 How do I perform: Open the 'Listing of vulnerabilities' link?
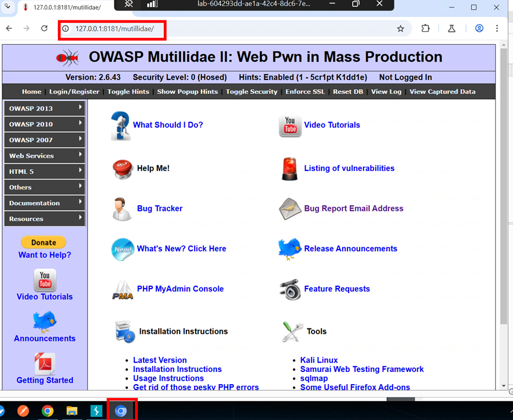tap(349, 168)
